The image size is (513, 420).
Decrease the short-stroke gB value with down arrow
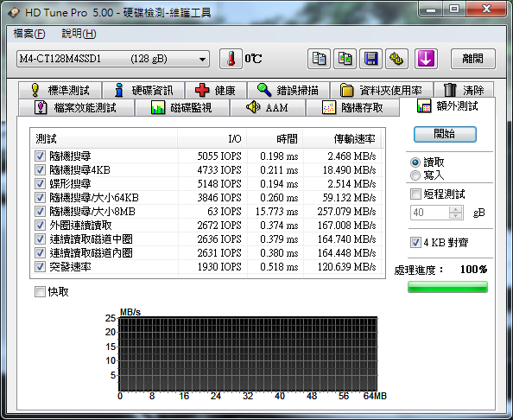coord(455,216)
